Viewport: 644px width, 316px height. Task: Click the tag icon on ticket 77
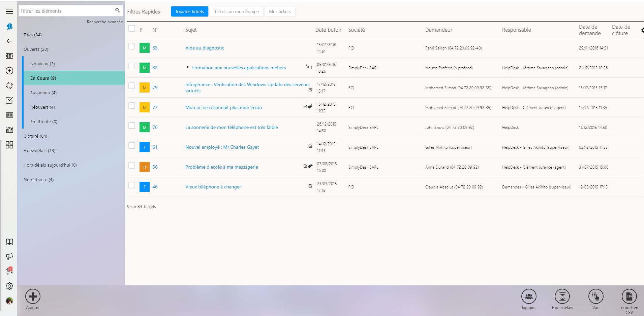(x=310, y=106)
